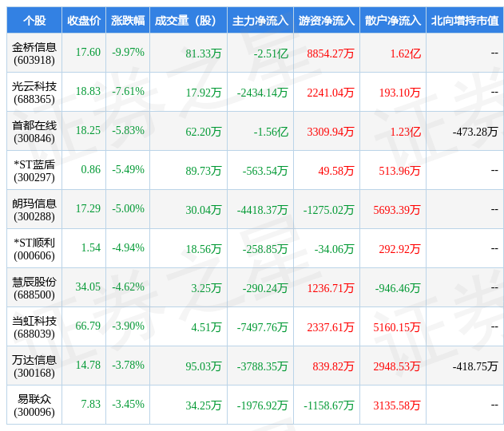Image resolution: width=504 pixels, height=431 pixels.
Task: Click closing price 17.29
Action: 88,208
